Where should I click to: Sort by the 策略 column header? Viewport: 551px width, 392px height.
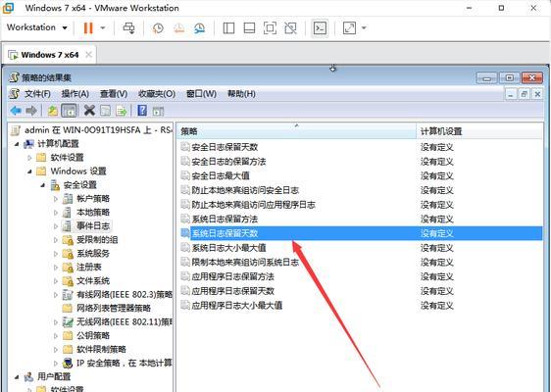pos(296,131)
